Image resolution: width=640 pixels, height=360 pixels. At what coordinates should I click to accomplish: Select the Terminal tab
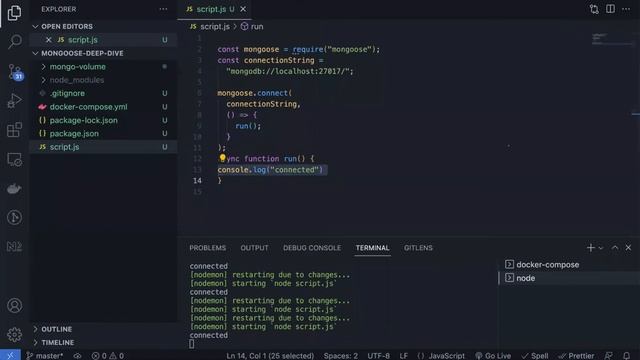pos(372,248)
